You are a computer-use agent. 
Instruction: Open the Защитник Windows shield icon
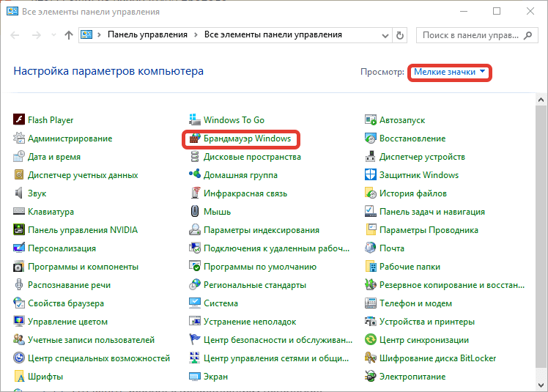point(371,174)
